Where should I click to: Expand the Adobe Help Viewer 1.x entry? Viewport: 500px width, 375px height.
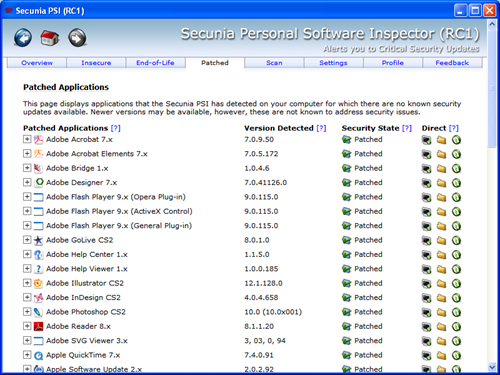click(x=27, y=268)
